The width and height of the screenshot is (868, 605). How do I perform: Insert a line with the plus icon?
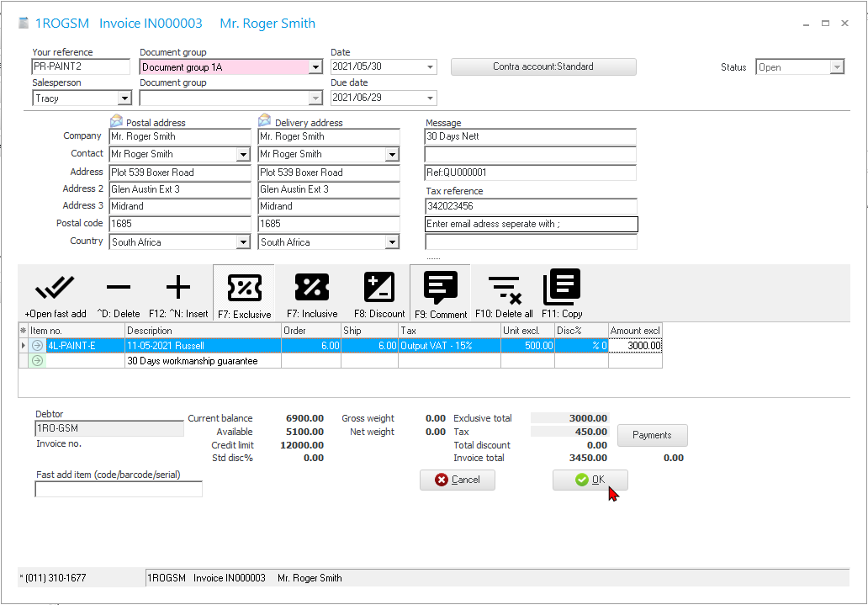click(x=178, y=289)
